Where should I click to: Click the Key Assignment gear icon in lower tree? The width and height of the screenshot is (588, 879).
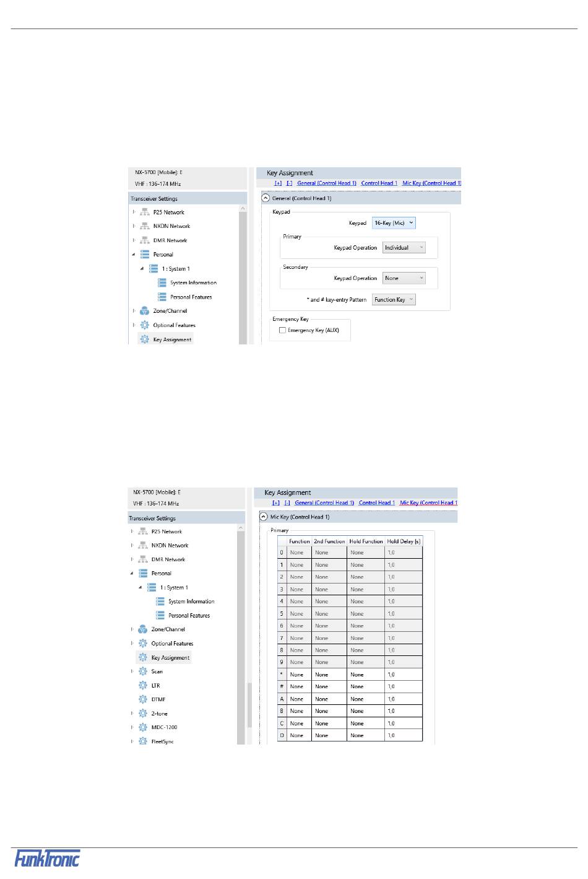pyautogui.click(x=143, y=657)
